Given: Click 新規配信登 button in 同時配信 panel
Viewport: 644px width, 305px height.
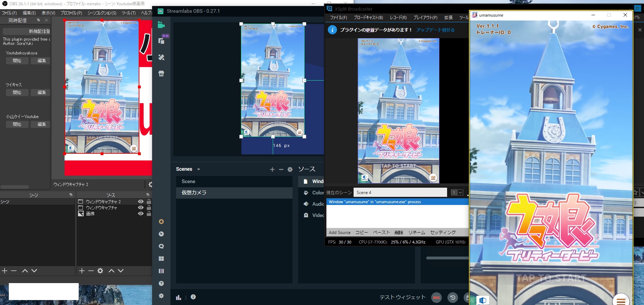Looking at the screenshot, I should click(x=26, y=31).
